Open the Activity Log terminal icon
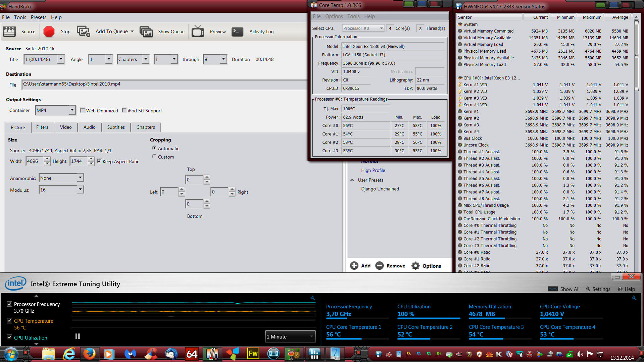Viewport: 644px width, 362px height. (x=237, y=32)
